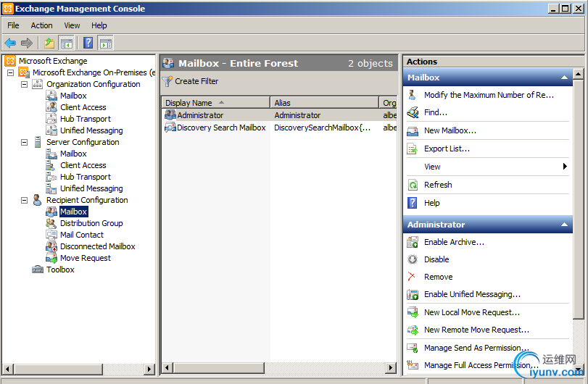This screenshot has width=588, height=384.
Task: Open the Action menu
Action: (41, 25)
